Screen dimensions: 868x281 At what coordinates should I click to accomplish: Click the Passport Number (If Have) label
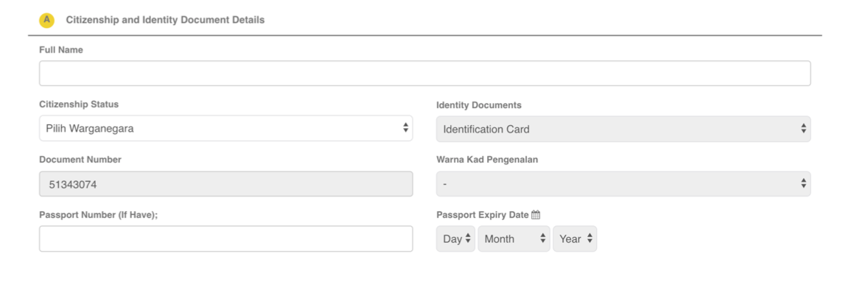(99, 215)
